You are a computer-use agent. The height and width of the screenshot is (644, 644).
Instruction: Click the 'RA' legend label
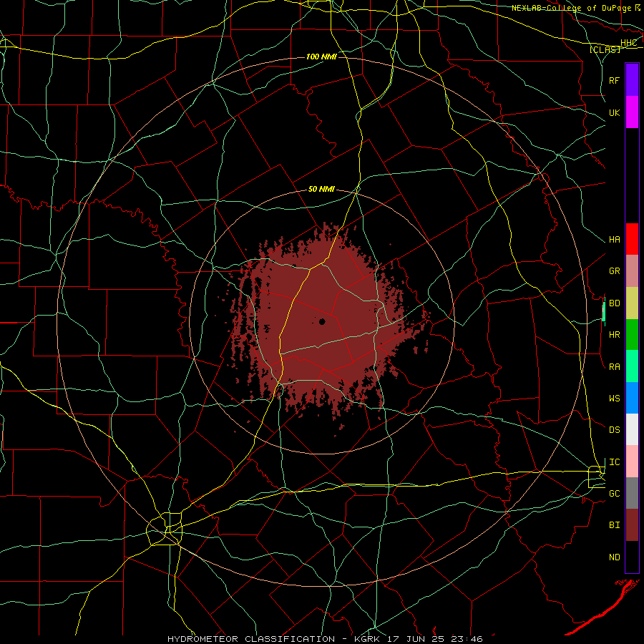pyautogui.click(x=615, y=367)
